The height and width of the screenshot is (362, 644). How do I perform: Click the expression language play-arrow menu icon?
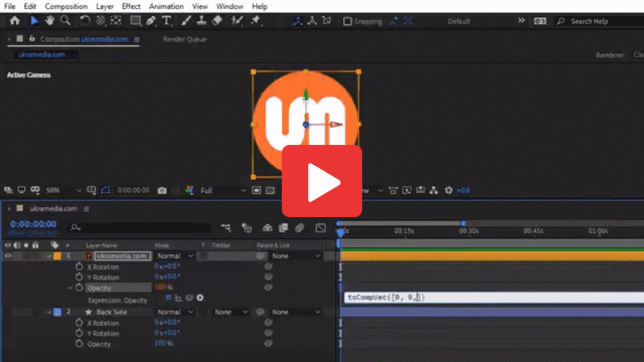tap(200, 298)
